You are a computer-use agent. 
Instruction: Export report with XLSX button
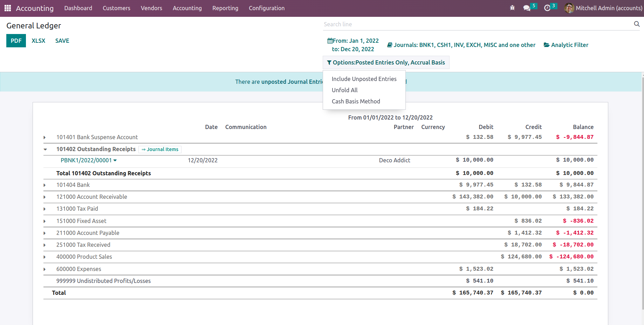pyautogui.click(x=39, y=41)
